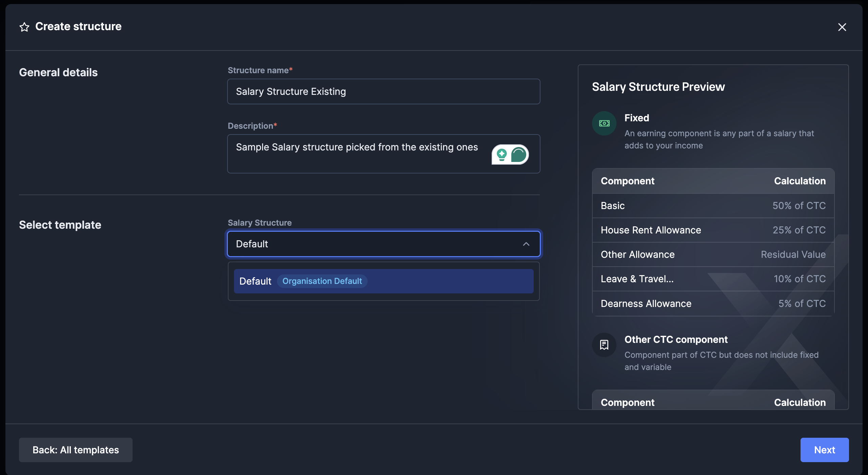Click the Salary Structure Preview heading
This screenshot has width=868, height=475.
(658, 87)
